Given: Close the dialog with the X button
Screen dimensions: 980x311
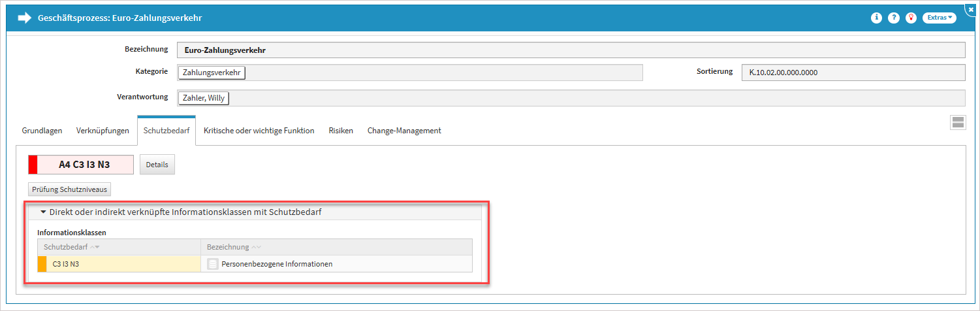Looking at the screenshot, I should point(971,10).
